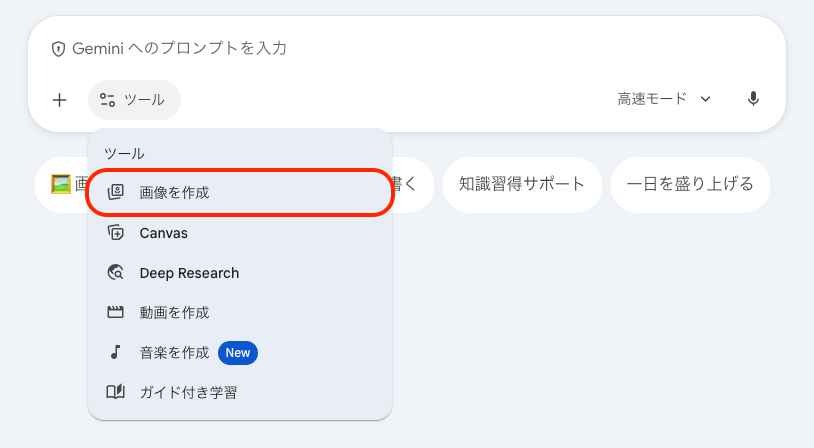This screenshot has width=814, height=448.
Task: Click the Deep Research globe icon
Action: [116, 273]
